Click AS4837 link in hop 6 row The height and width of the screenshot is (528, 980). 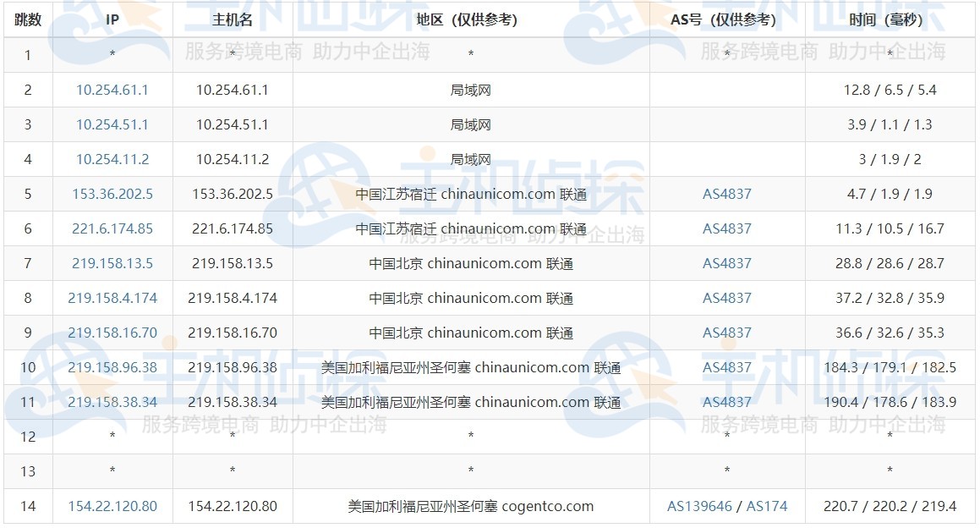click(727, 229)
